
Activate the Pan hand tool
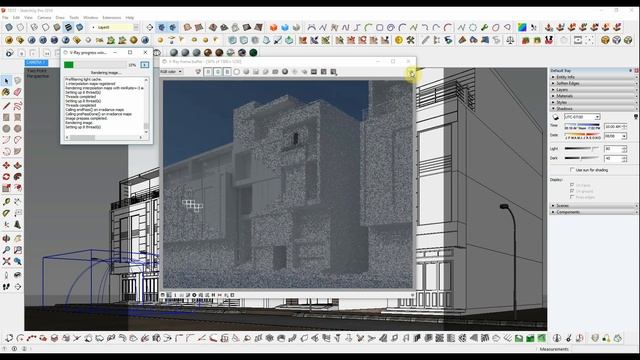pyautogui.click(x=18, y=238)
